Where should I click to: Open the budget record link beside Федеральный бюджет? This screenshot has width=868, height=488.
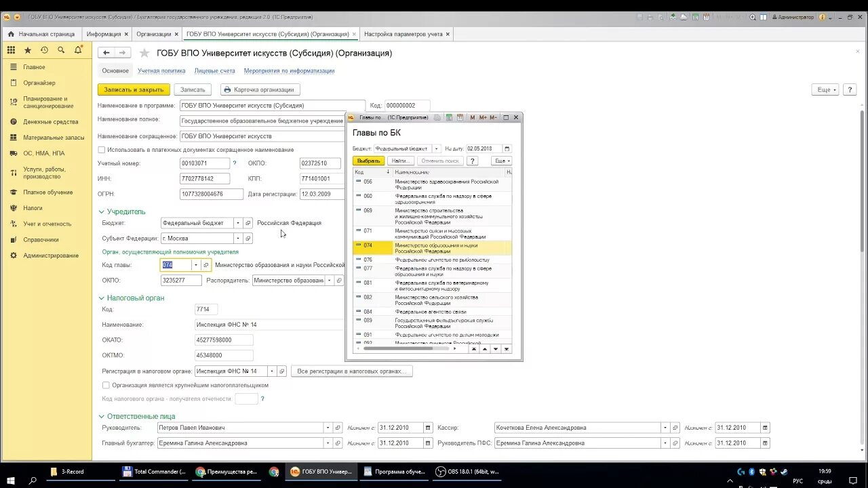click(x=248, y=223)
